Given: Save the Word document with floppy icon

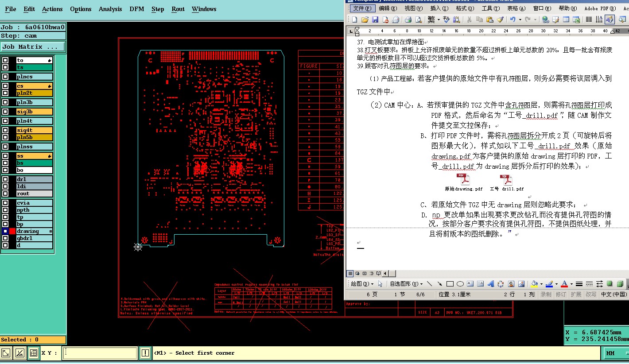Looking at the screenshot, I should click(375, 19).
